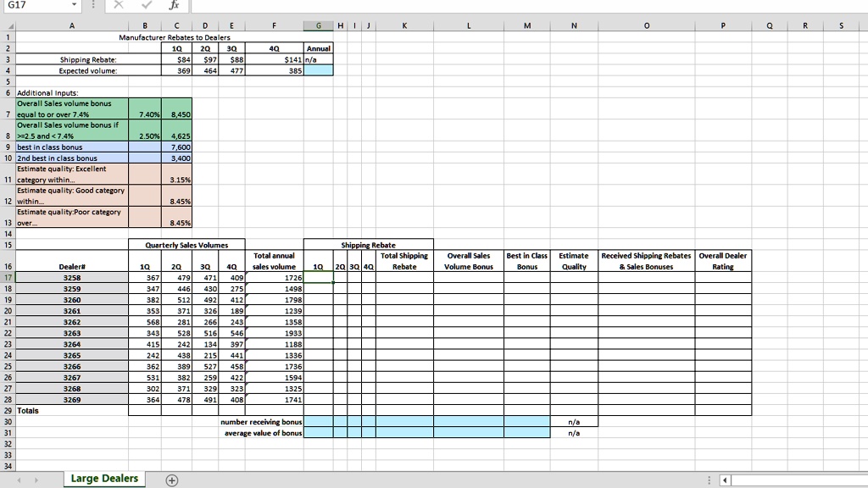Image resolution: width=868 pixels, height=488 pixels.
Task: Add a new worksheet using the plus icon
Action: click(172, 478)
